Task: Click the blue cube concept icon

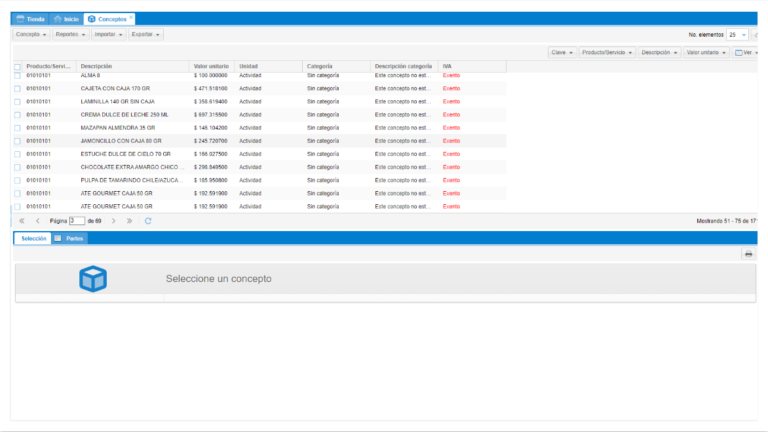Action: coord(93,280)
